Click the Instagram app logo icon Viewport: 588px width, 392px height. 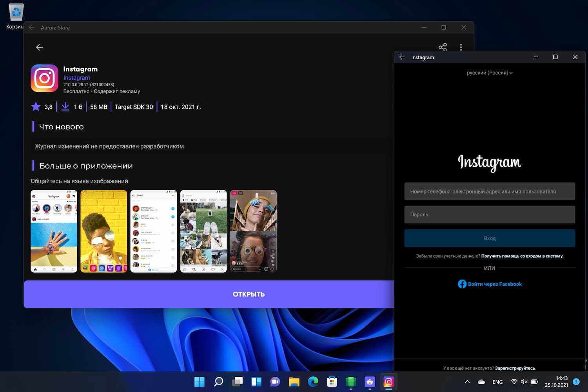coord(45,78)
